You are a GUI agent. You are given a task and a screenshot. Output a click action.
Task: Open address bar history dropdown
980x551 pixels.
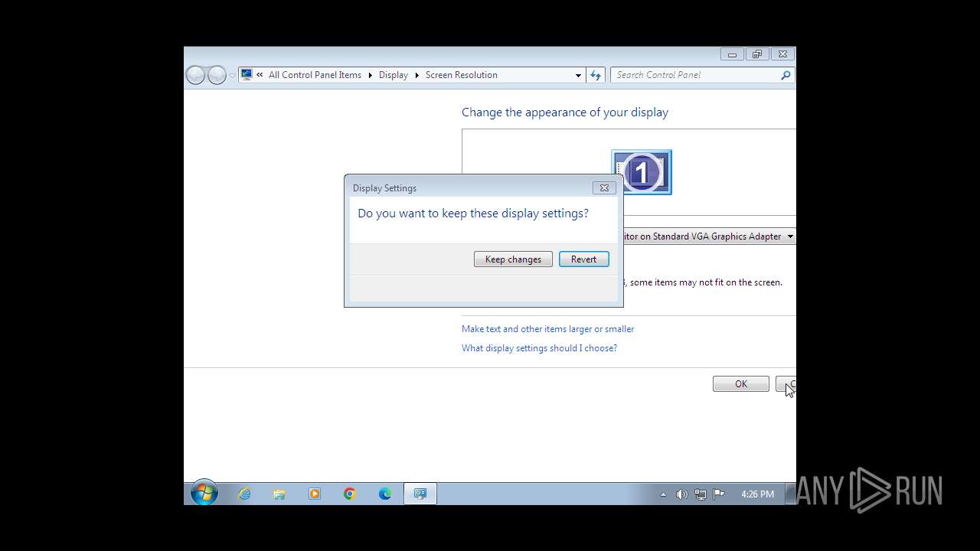point(578,75)
